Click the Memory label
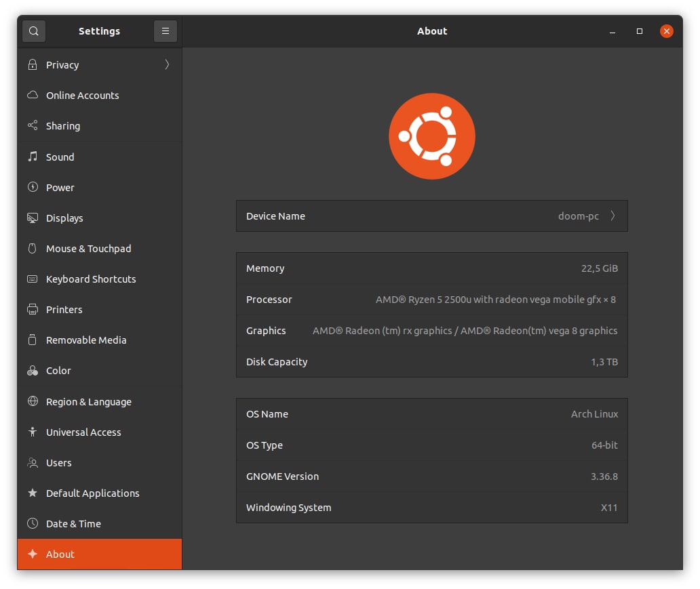This screenshot has width=700, height=589. (x=265, y=268)
